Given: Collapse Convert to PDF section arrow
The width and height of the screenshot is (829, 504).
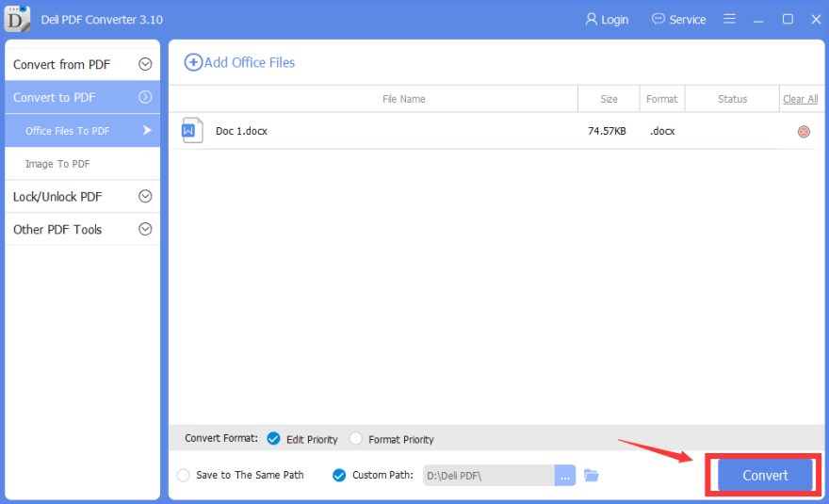Looking at the screenshot, I should [145, 97].
